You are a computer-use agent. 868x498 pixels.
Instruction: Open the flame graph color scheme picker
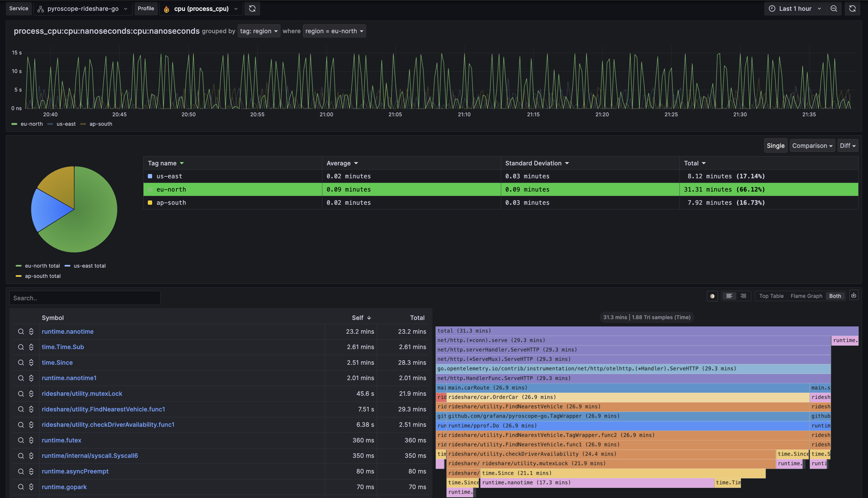click(x=712, y=296)
